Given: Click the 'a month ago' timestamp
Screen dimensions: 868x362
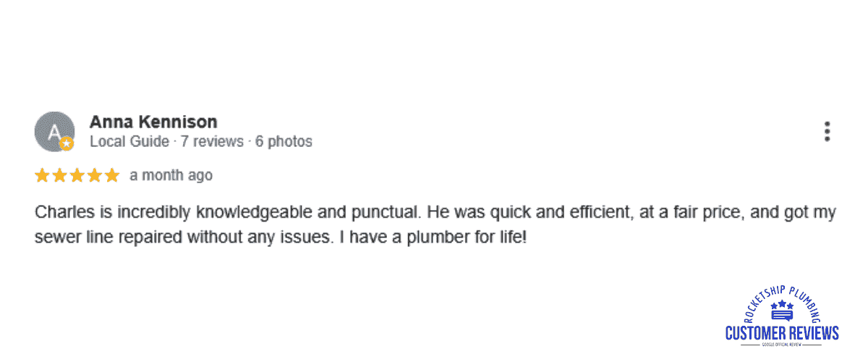Looking at the screenshot, I should (171, 175).
